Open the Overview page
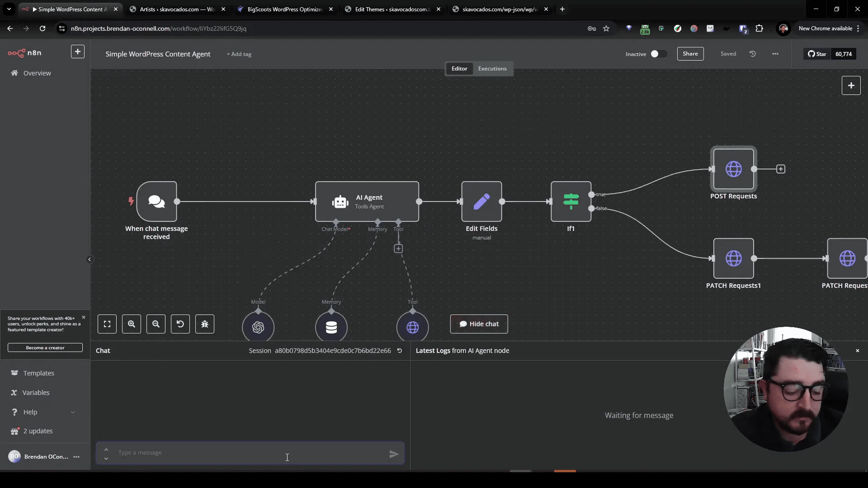This screenshot has width=868, height=488. click(37, 73)
